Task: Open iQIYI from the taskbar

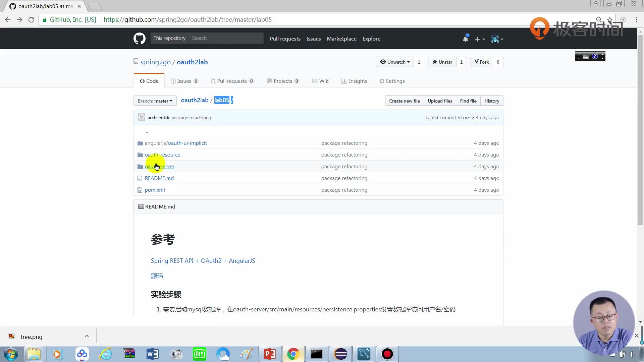Action: click(x=200, y=354)
